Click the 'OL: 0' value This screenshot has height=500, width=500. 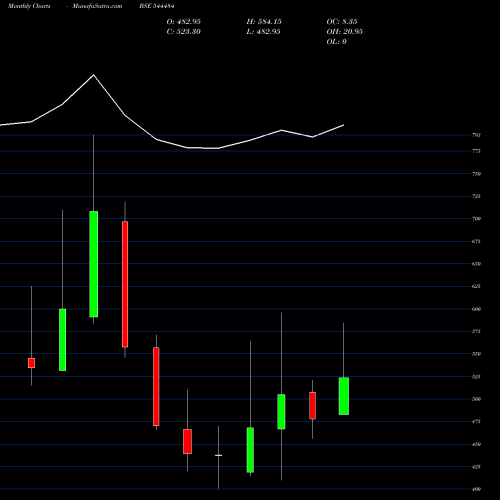click(336, 41)
